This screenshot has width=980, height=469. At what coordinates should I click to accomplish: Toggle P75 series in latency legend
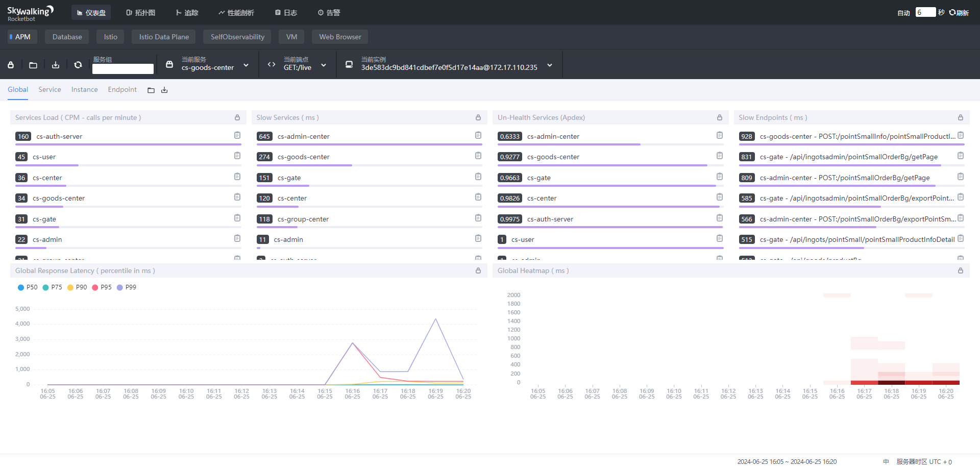(53, 287)
